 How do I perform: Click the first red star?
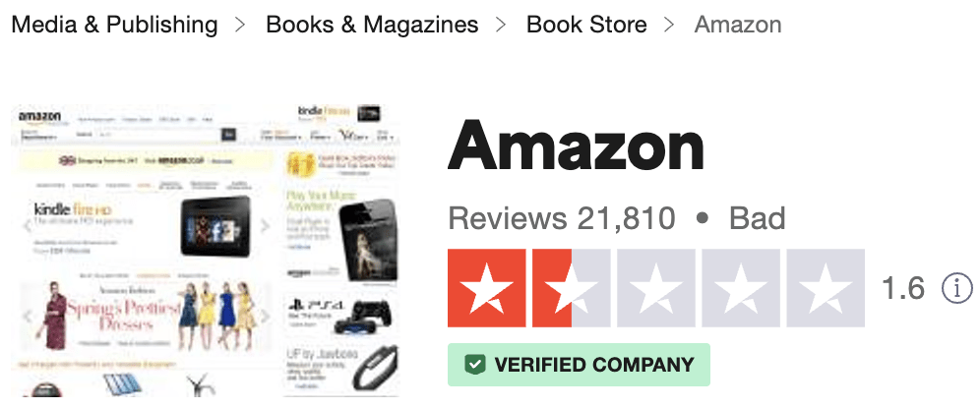point(486,288)
